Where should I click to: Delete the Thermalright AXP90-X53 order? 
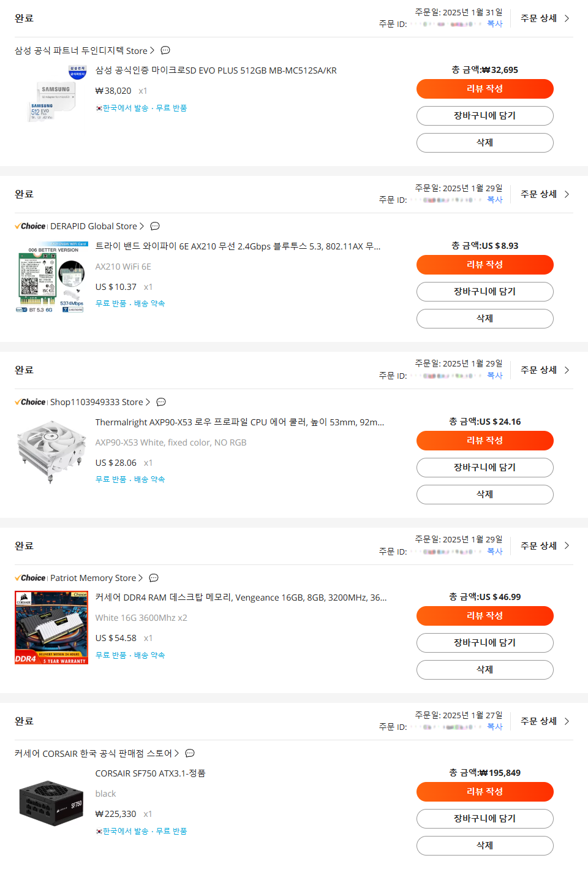pos(485,495)
